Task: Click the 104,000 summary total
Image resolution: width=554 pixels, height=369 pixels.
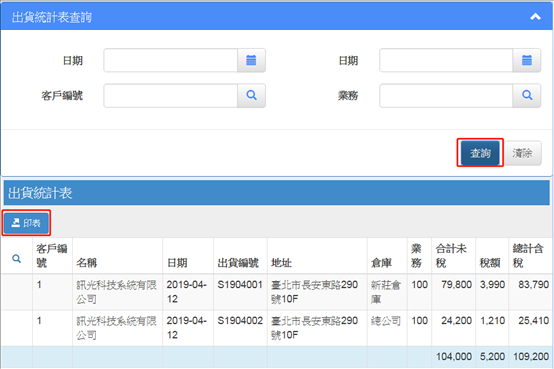Action: pos(454,356)
